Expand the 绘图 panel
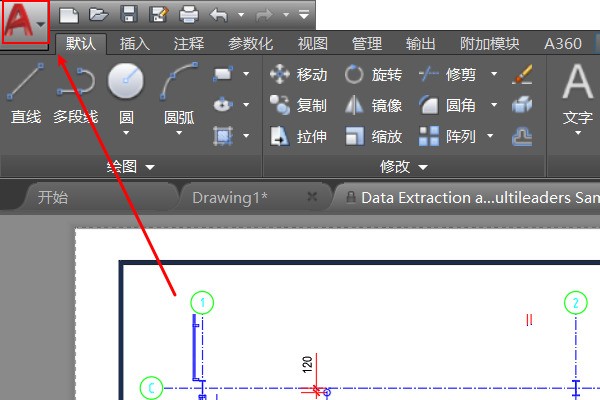 pyautogui.click(x=130, y=167)
